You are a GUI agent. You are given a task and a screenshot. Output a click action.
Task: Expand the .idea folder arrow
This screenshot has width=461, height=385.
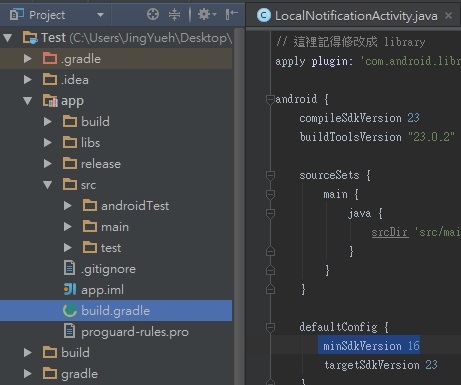pyautogui.click(x=28, y=80)
